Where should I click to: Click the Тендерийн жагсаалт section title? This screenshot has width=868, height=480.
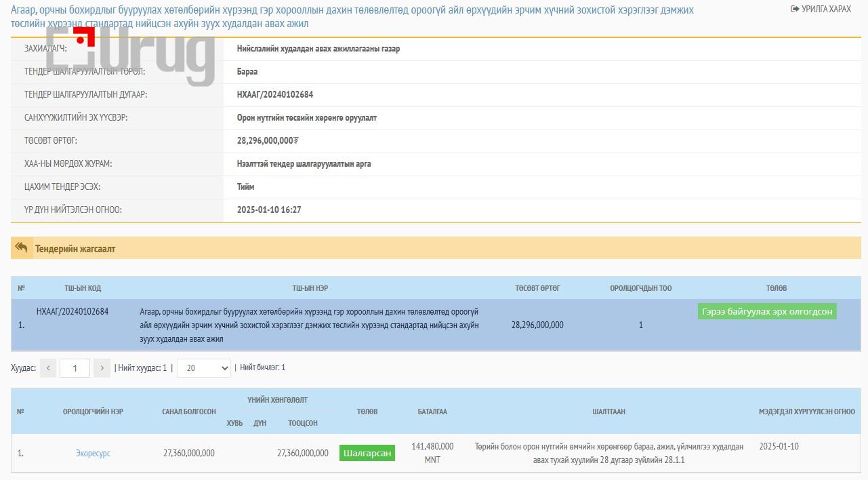(75, 249)
